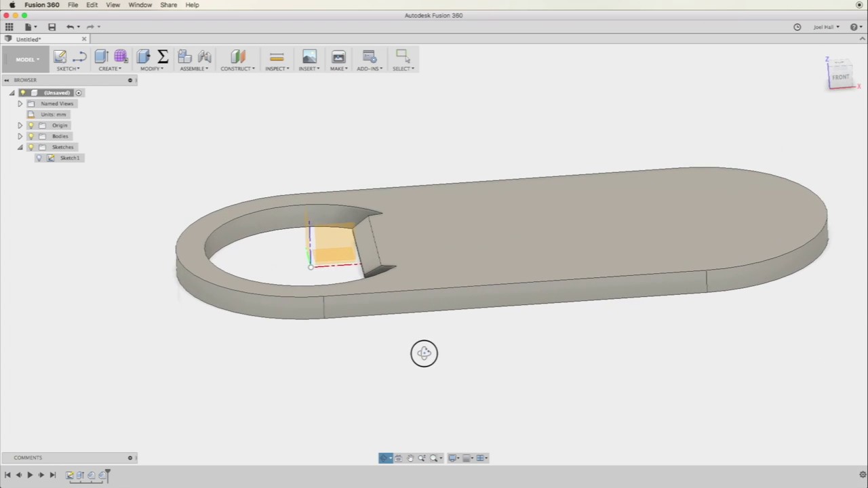The width and height of the screenshot is (868, 488).
Task: Toggle the Sketches folder lightbulb visibility
Action: (x=31, y=147)
